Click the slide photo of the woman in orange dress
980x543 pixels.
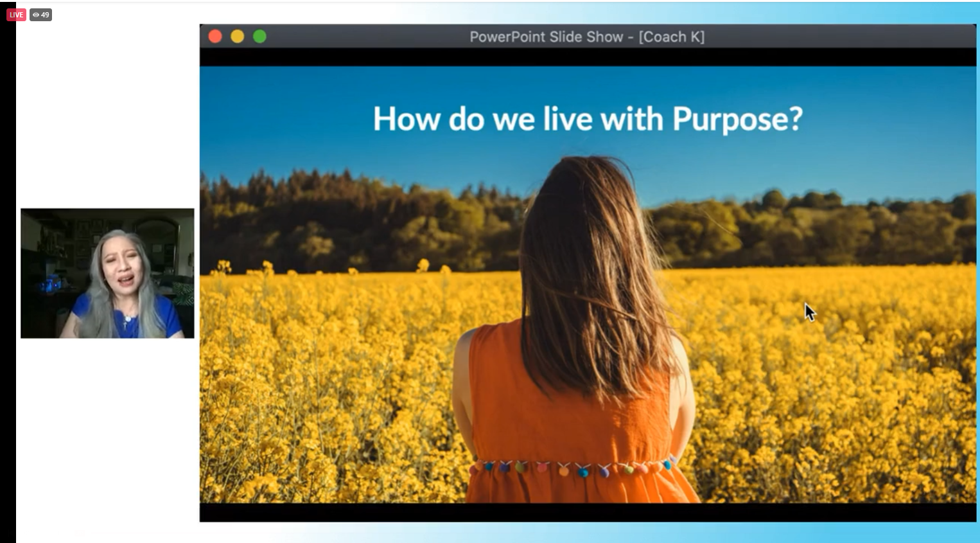[588, 285]
